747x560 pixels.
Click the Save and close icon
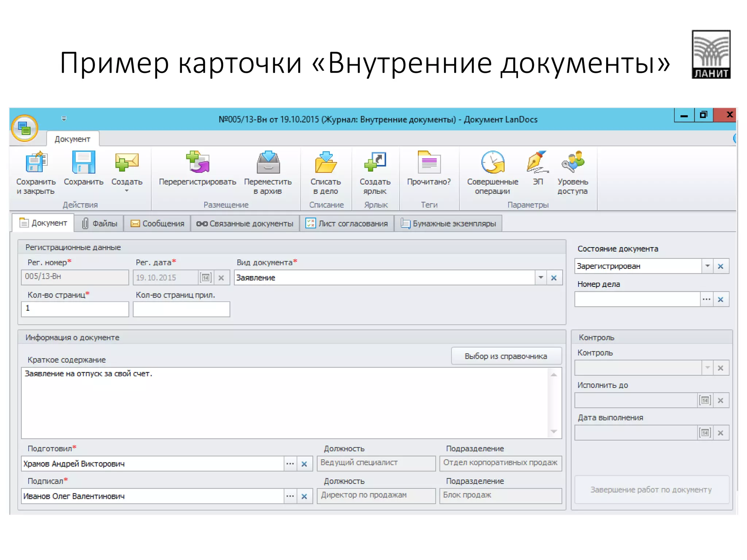coord(36,163)
